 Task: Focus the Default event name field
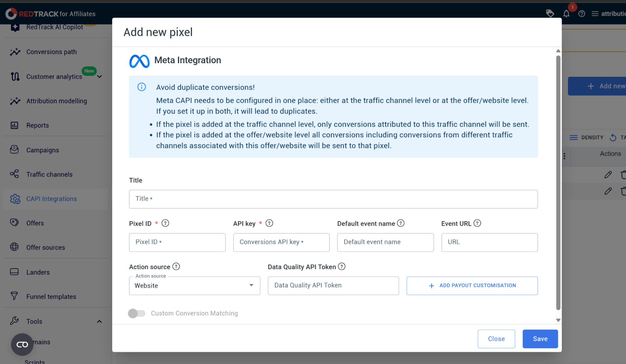385,242
